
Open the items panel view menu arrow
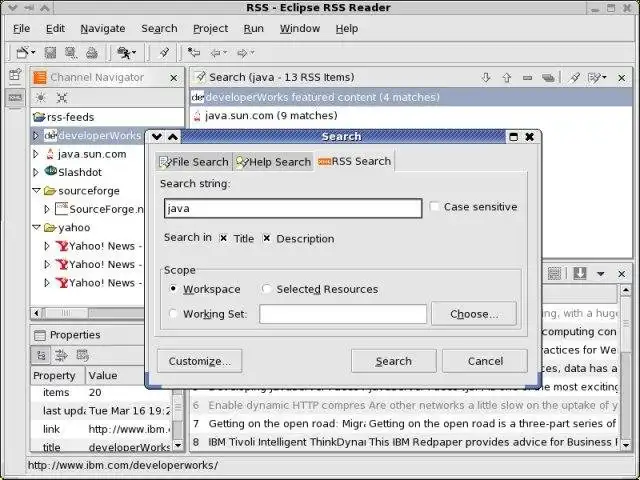pos(600,274)
